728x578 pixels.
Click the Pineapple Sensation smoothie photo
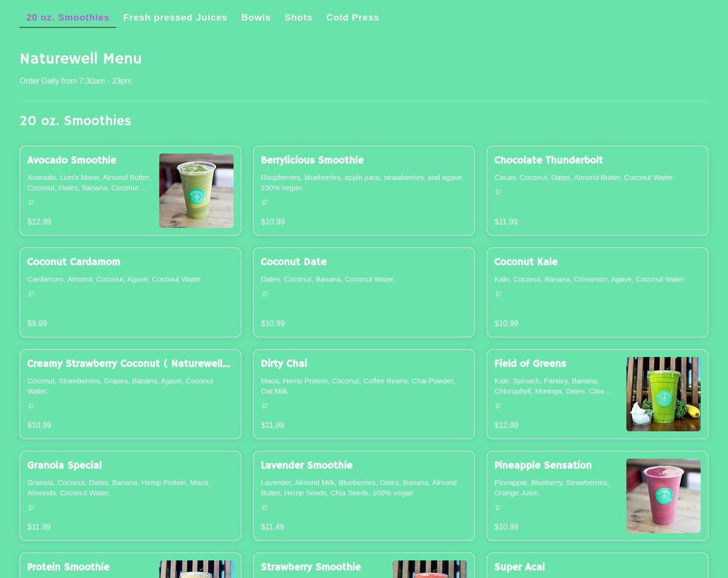(x=663, y=496)
